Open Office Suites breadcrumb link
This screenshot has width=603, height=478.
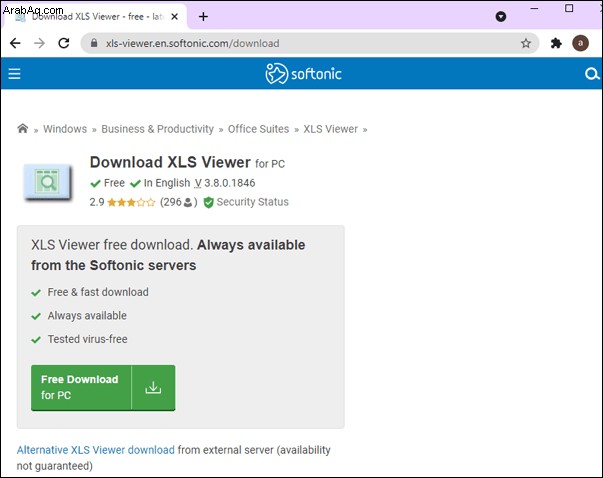[258, 129]
